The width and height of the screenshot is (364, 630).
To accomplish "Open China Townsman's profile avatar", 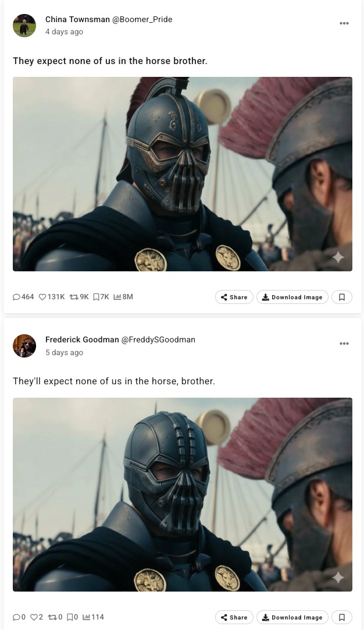I will pyautogui.click(x=24, y=25).
